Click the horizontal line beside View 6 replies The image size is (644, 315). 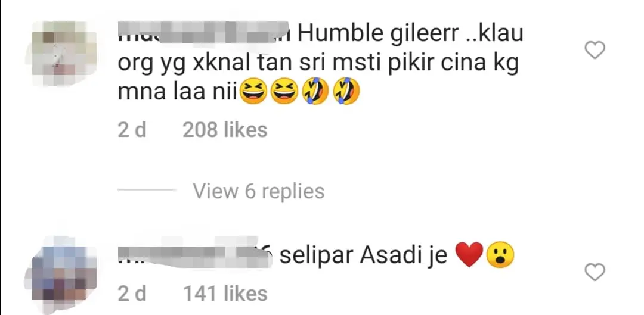[x=147, y=190]
